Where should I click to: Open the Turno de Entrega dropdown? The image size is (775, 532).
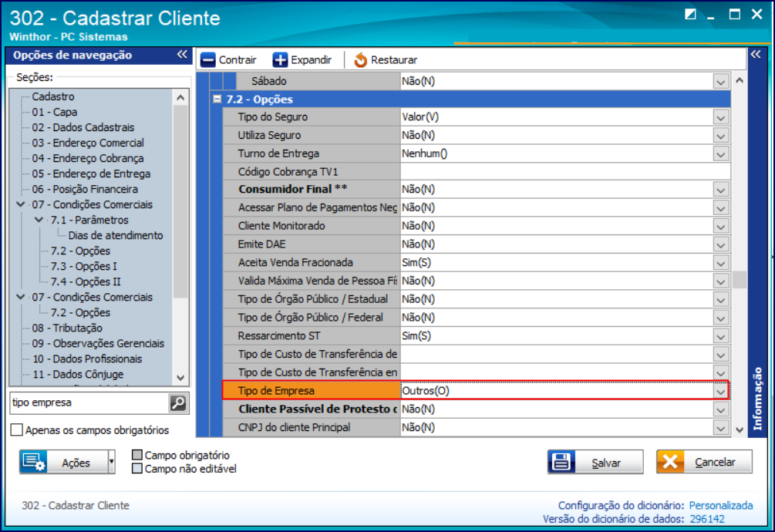click(x=720, y=154)
